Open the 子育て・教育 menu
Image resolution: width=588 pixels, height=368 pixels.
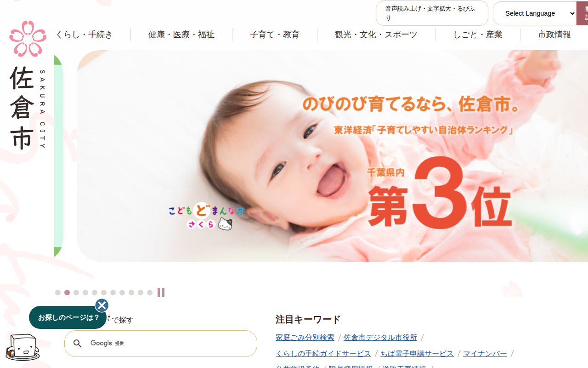[275, 34]
